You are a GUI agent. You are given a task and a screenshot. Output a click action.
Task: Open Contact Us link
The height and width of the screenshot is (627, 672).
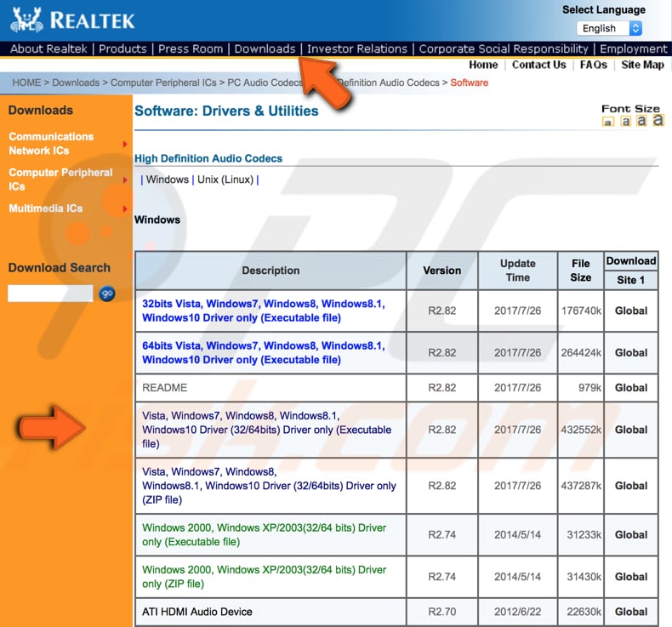point(538,65)
